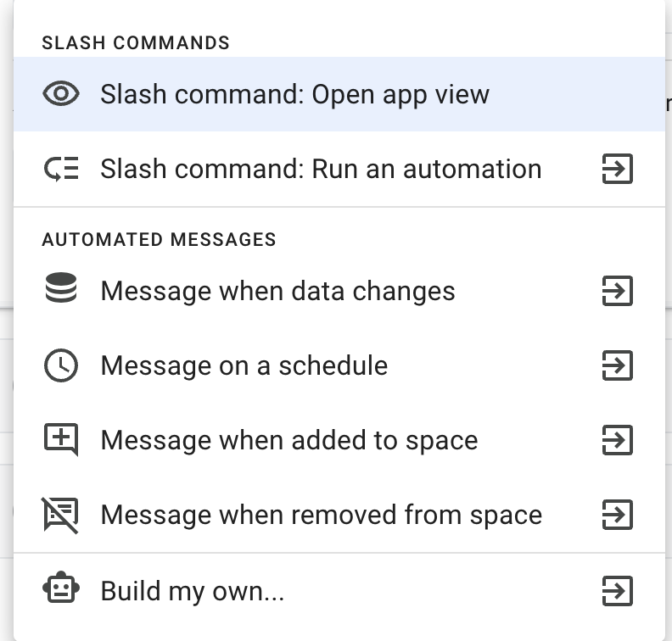
Task: Click the arrow icon on Run an automation row
Action: pyautogui.click(x=617, y=169)
